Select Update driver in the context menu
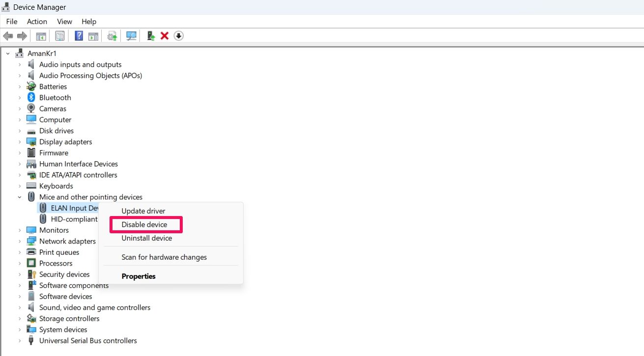644x356 pixels. tap(143, 211)
